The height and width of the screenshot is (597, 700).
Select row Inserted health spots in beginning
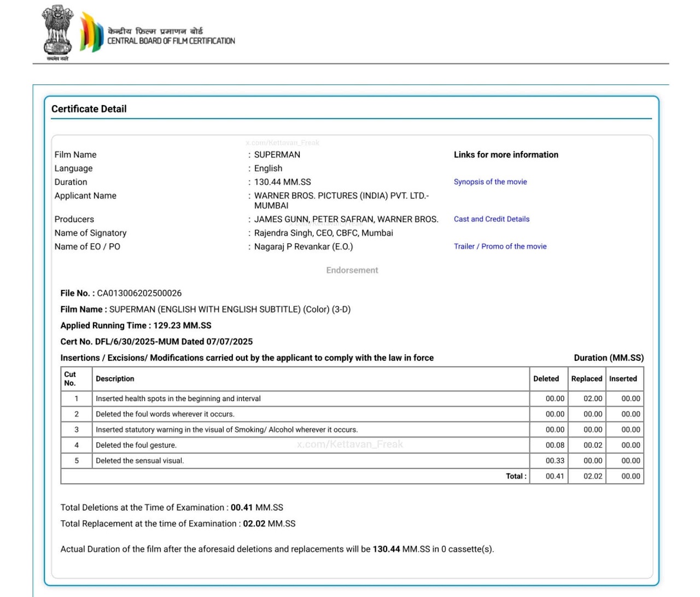point(352,399)
